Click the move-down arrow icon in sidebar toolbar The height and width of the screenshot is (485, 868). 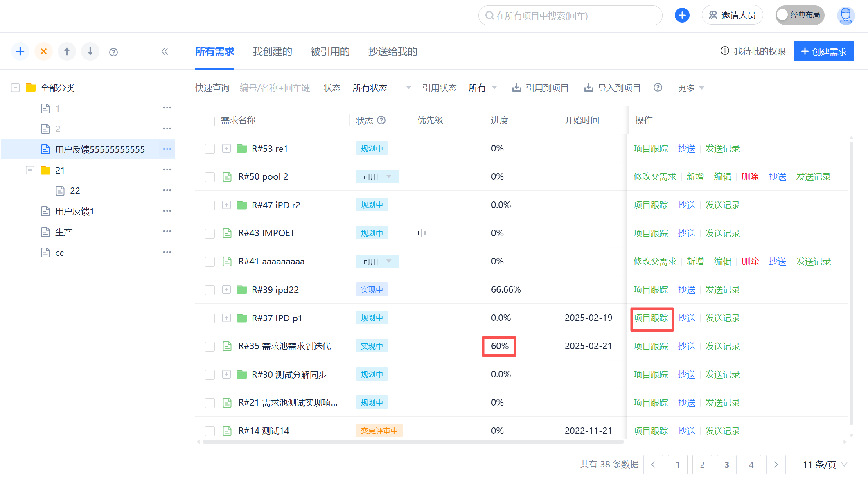[x=90, y=52]
